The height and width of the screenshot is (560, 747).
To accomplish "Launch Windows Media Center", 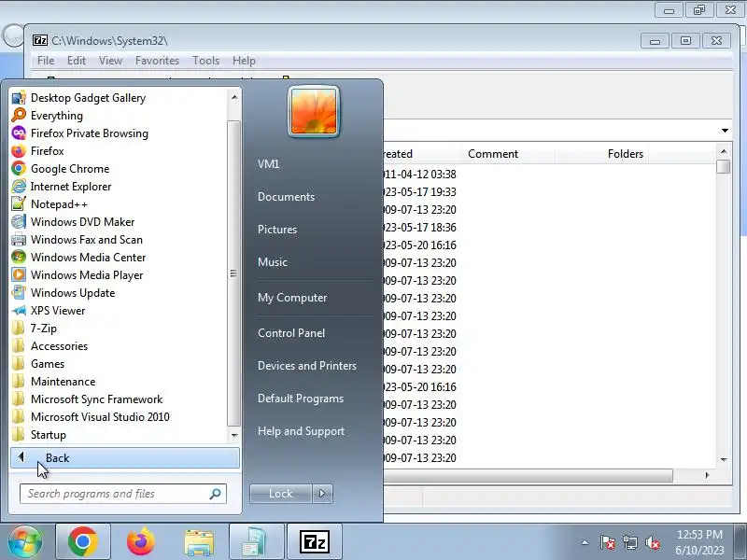I will coord(88,258).
